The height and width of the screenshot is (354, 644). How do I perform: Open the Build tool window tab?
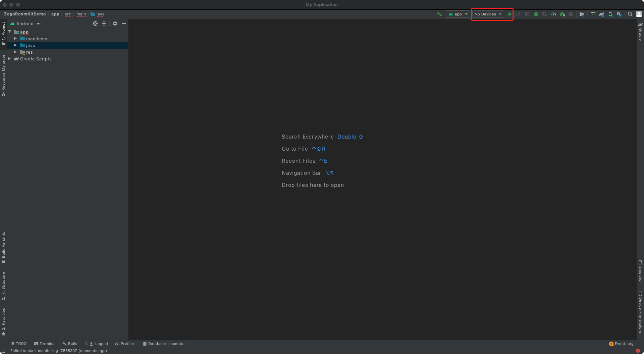(x=70, y=344)
